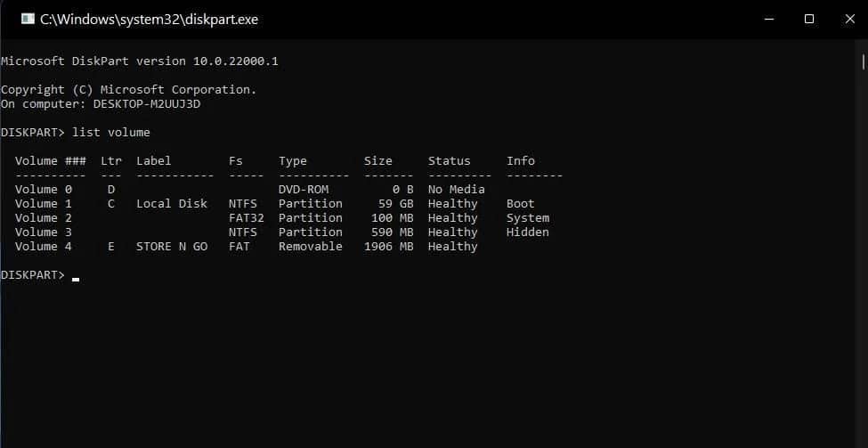Maximize the diskpart console window

point(809,19)
